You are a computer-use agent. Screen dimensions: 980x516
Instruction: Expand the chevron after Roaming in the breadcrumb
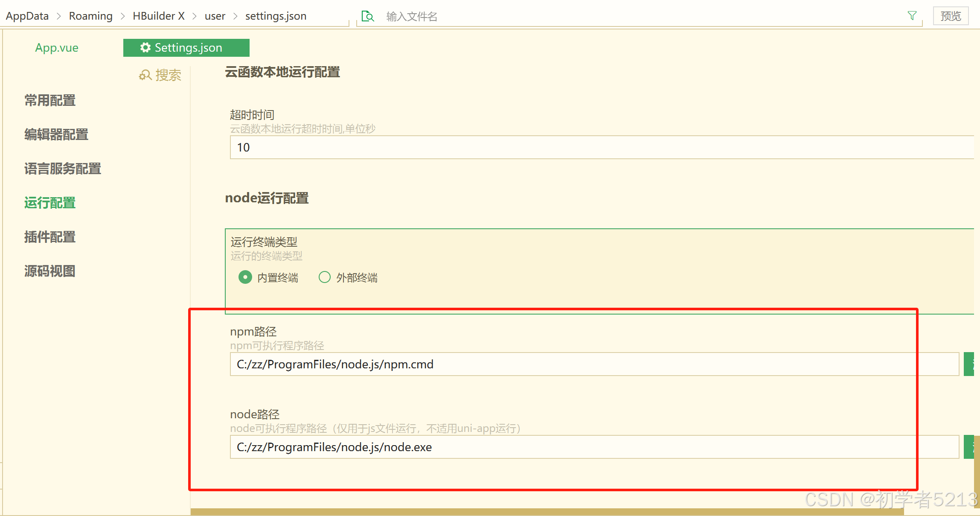[x=123, y=16]
